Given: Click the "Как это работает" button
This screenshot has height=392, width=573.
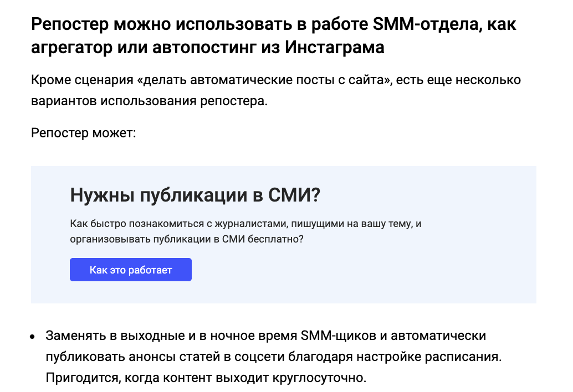Looking at the screenshot, I should (x=130, y=270).
